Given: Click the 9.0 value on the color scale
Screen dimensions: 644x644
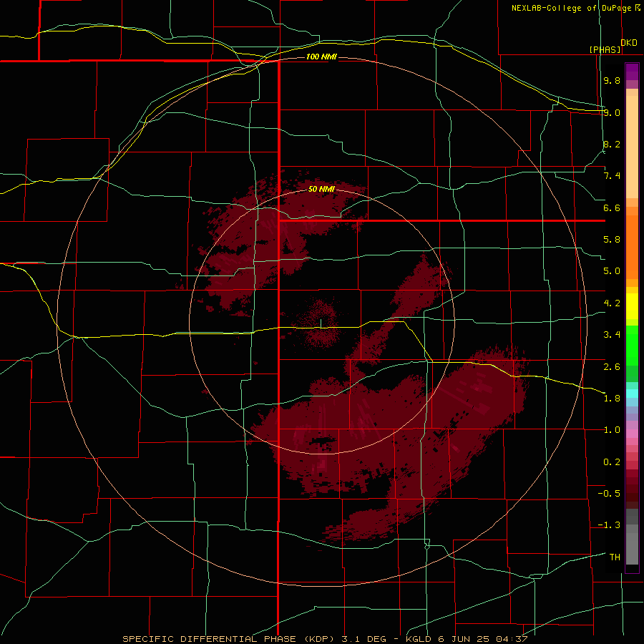Looking at the screenshot, I should (x=612, y=112).
